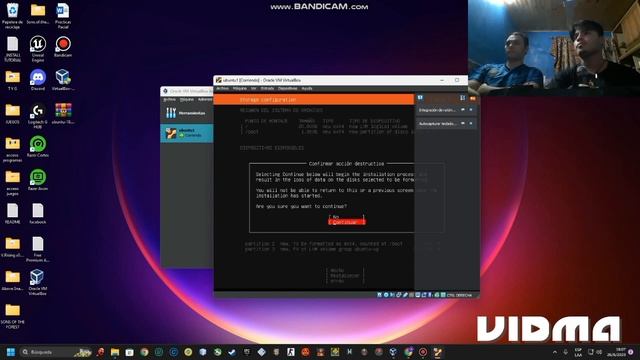Viewport: 640px width, 360px height.
Task: Open the JUEGOS folder on desktop
Action: pos(13,113)
